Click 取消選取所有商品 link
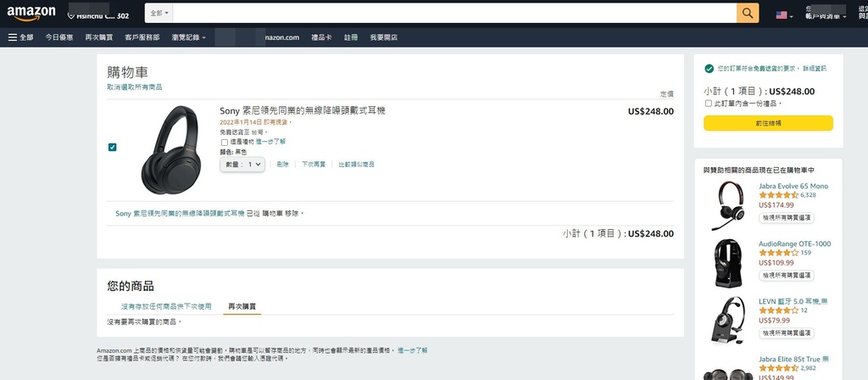 (135, 87)
